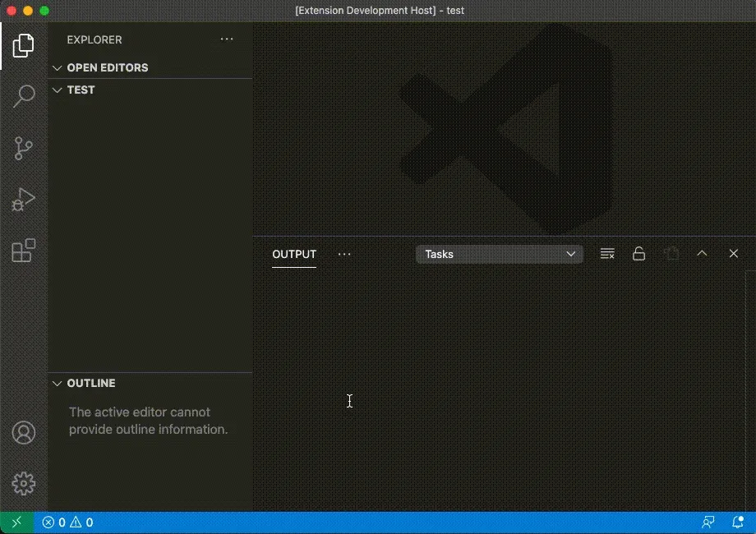The width and height of the screenshot is (756, 534).
Task: Open the Extensions view icon
Action: (24, 251)
